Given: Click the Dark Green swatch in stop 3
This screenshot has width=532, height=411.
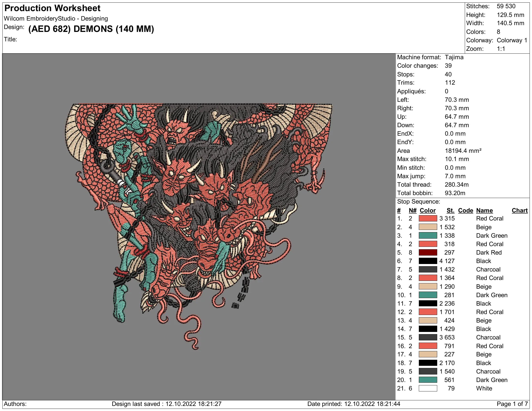Looking at the screenshot, I should tap(428, 235).
